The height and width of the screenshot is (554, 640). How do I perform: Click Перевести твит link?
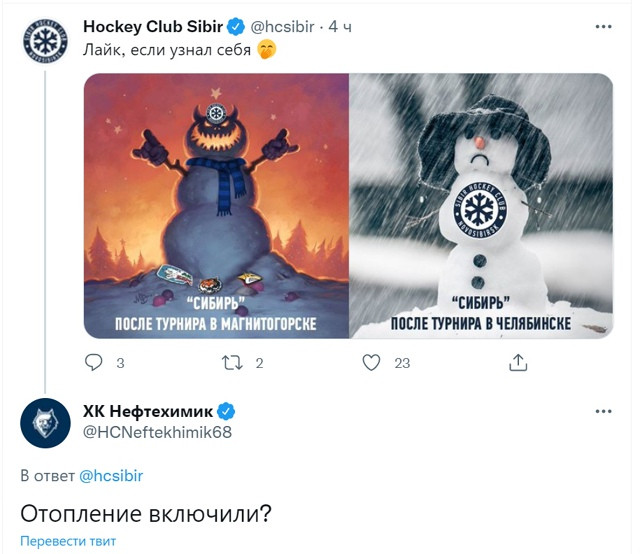click(68, 541)
